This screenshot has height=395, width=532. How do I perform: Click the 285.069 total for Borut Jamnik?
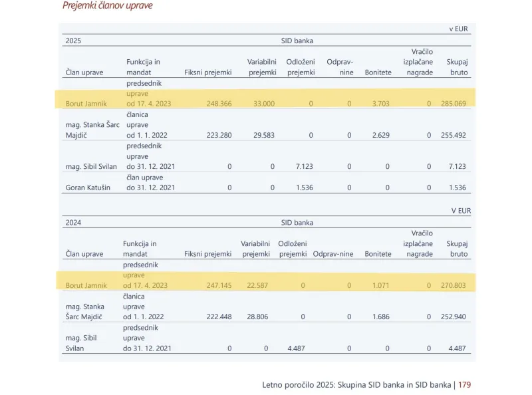click(454, 104)
